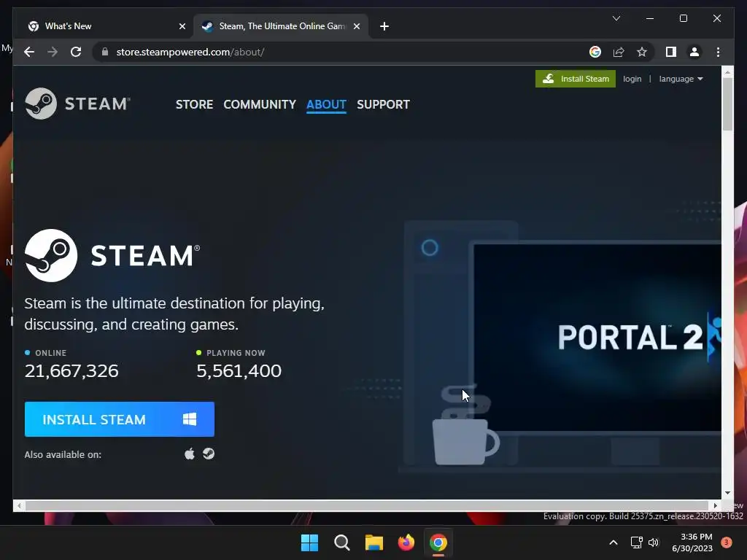Open File Explorer from taskbar
This screenshot has width=747, height=560.
tap(374, 542)
